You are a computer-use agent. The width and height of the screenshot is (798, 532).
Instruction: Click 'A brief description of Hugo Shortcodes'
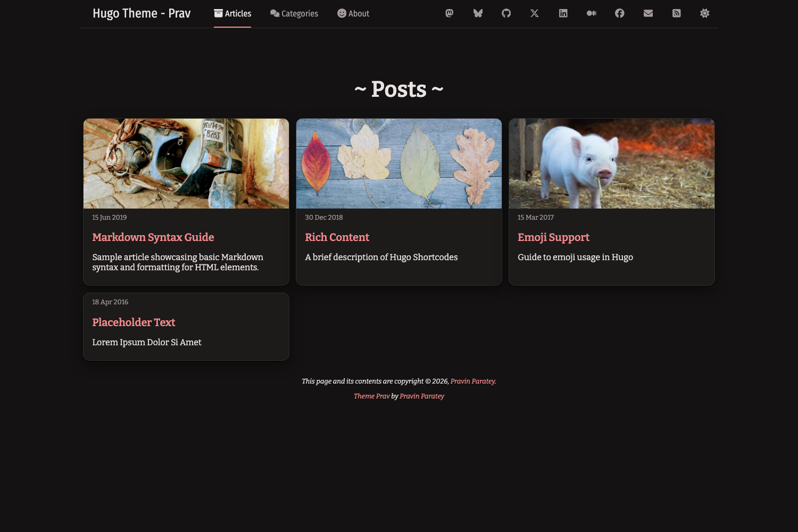click(381, 257)
